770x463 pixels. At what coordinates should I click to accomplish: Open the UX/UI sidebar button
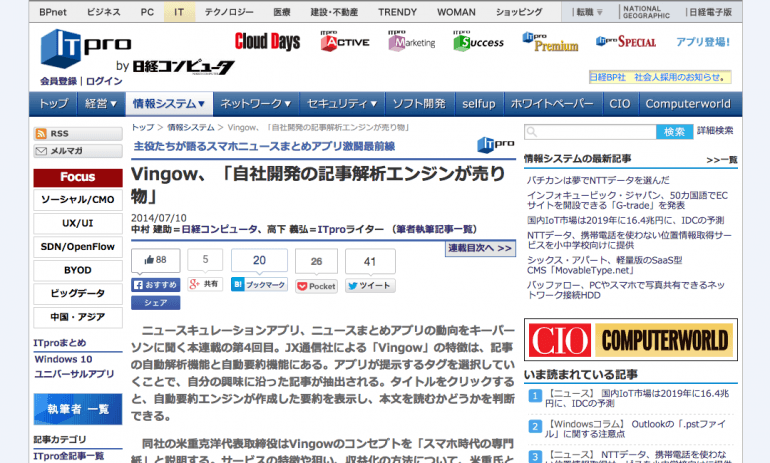pos(78,223)
